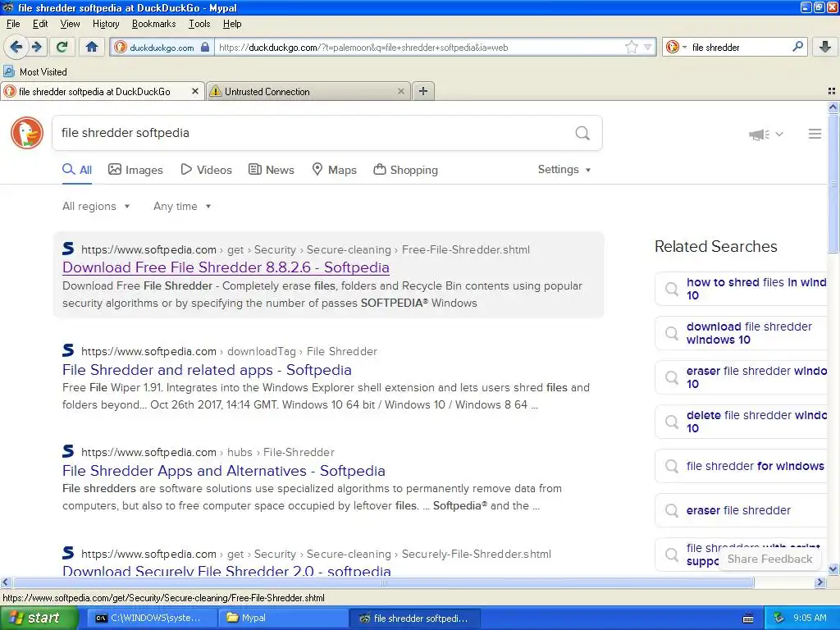Open a new tab with the plus button
This screenshot has width=840, height=630.
point(423,92)
